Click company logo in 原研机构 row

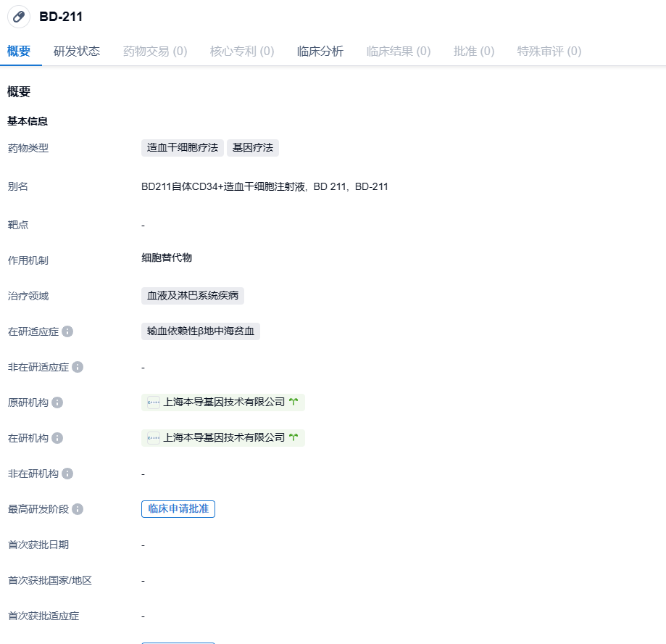pos(154,402)
